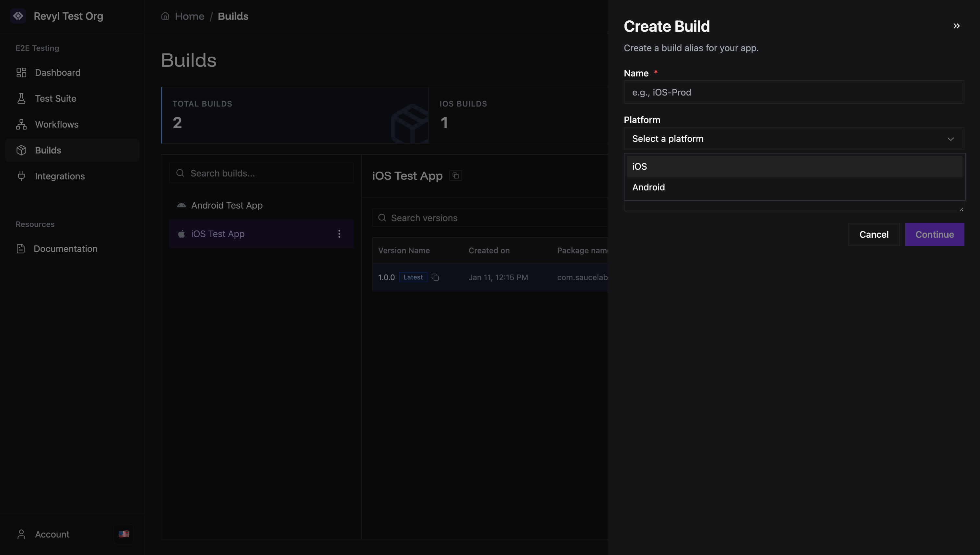Open the Account section

coord(52,534)
